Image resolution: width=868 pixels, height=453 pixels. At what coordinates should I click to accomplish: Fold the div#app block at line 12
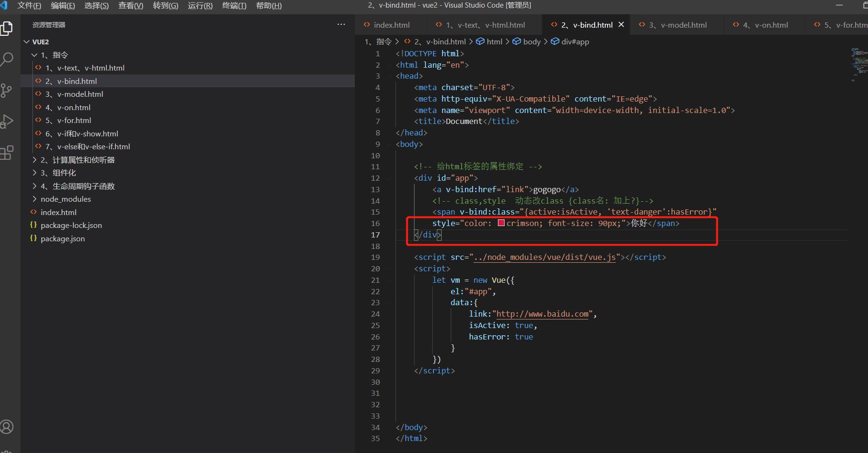[x=389, y=178]
